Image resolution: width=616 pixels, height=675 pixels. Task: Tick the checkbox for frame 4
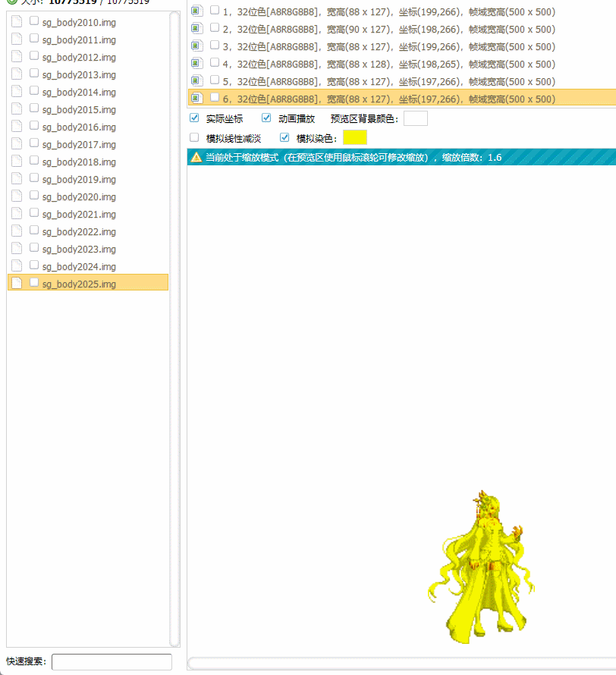(215, 63)
